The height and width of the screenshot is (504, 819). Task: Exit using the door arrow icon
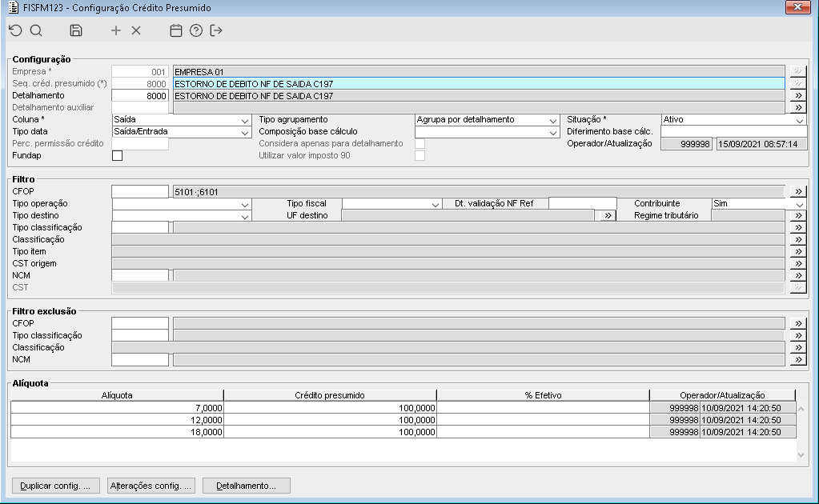215,30
